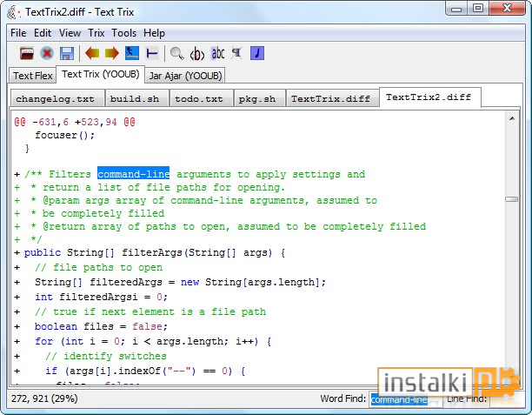Open the TextTrix.diff file tab
This screenshot has width=532, height=415.
332,98
